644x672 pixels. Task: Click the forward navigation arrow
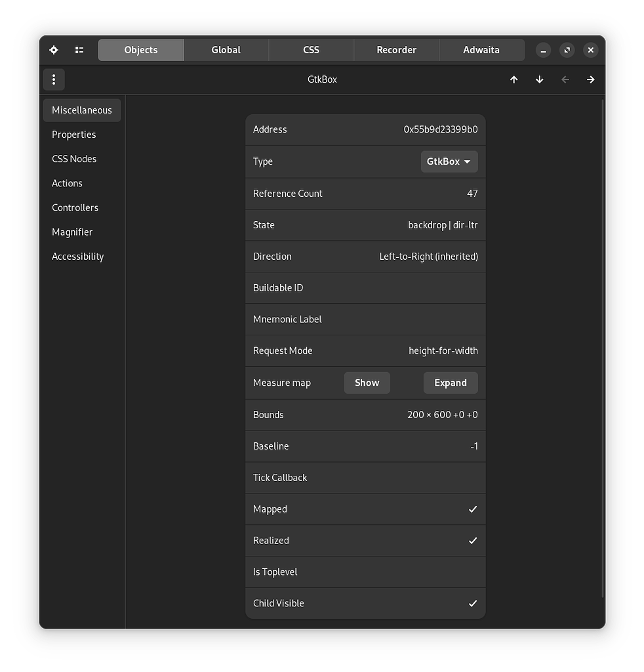pos(590,79)
